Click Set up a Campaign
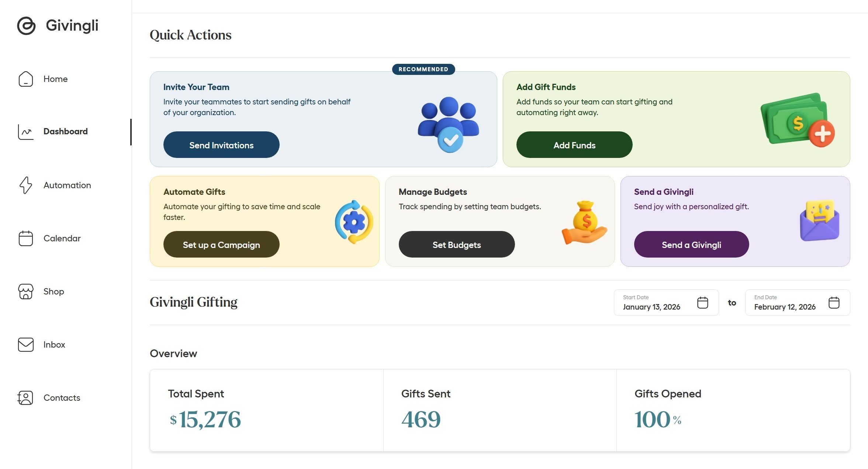The image size is (868, 469). tap(221, 244)
